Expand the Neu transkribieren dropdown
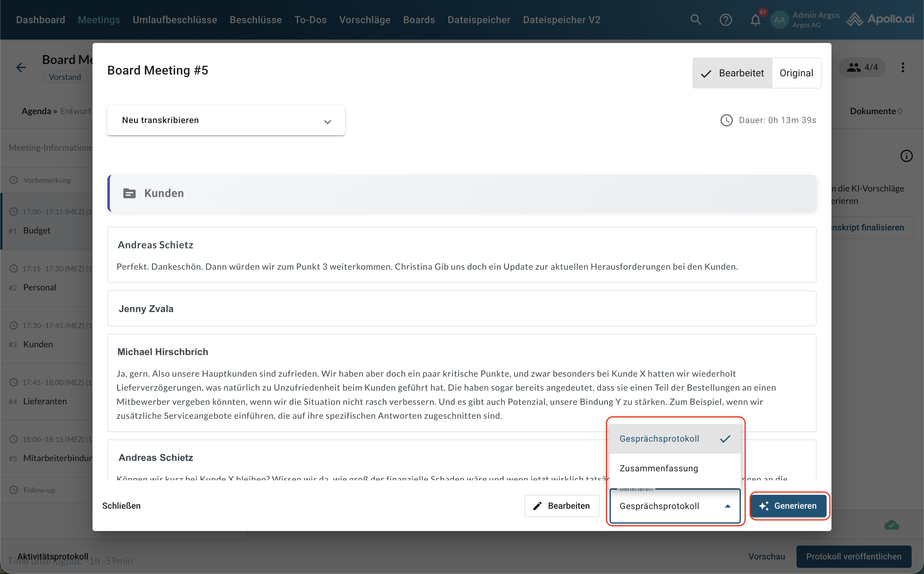Screen dimensions: 924x574 [226, 120]
